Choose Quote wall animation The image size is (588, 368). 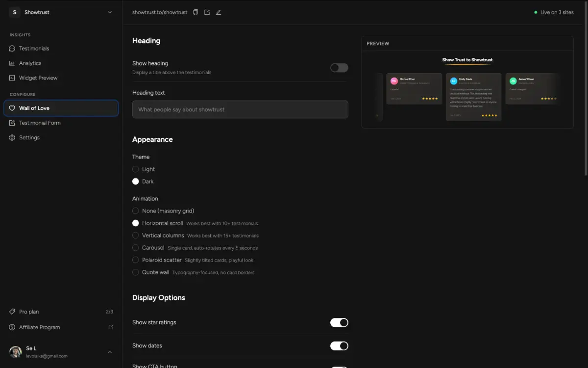pos(136,272)
